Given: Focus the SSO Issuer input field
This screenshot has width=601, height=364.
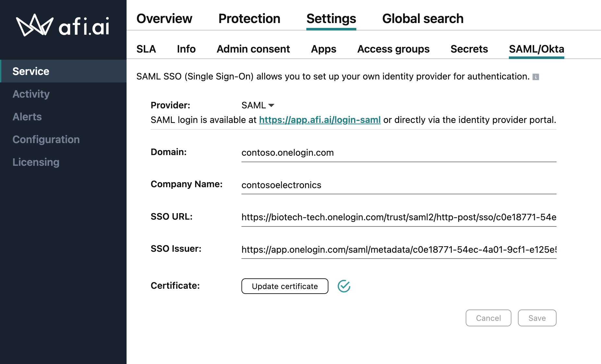Looking at the screenshot, I should point(399,249).
